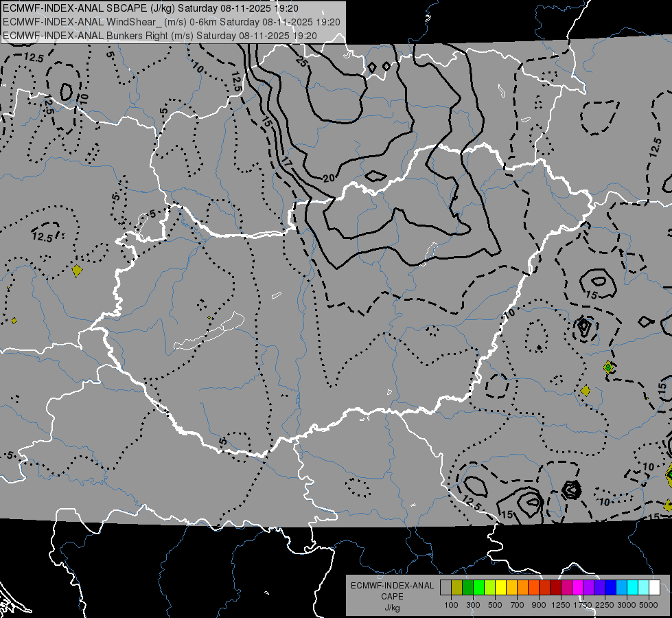The width and height of the screenshot is (672, 618).
Task: Click the contour label 25 near the top
Action: click(302, 62)
